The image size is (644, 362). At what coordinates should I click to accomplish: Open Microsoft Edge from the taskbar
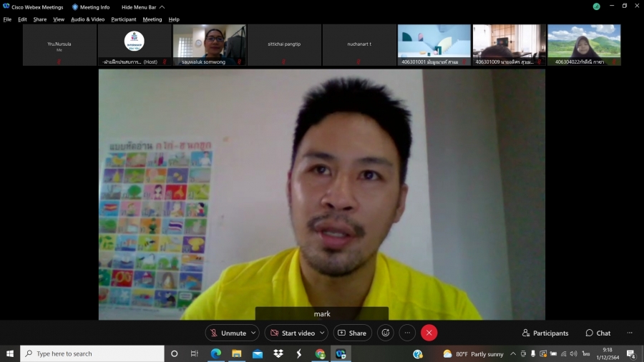(215, 353)
